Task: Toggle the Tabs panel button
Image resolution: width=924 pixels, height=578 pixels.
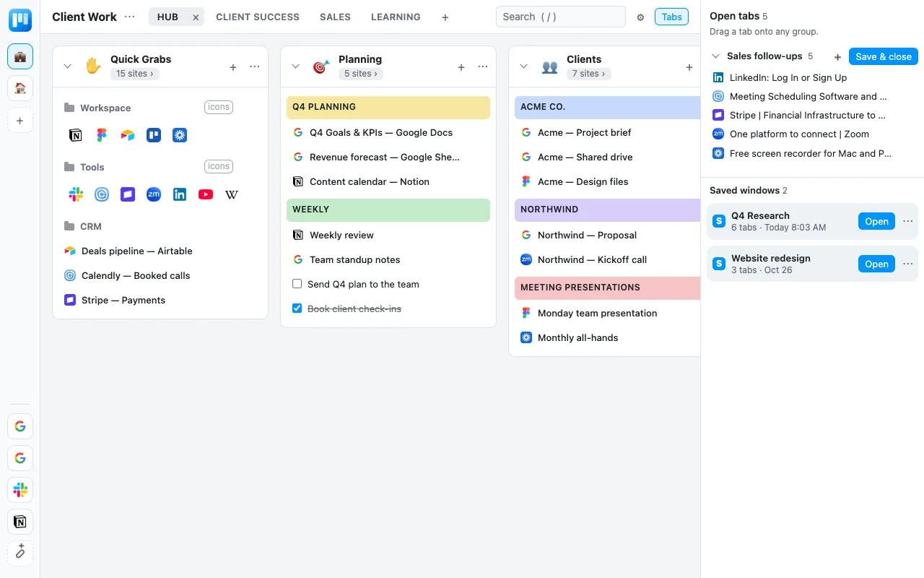Action: 671,17
